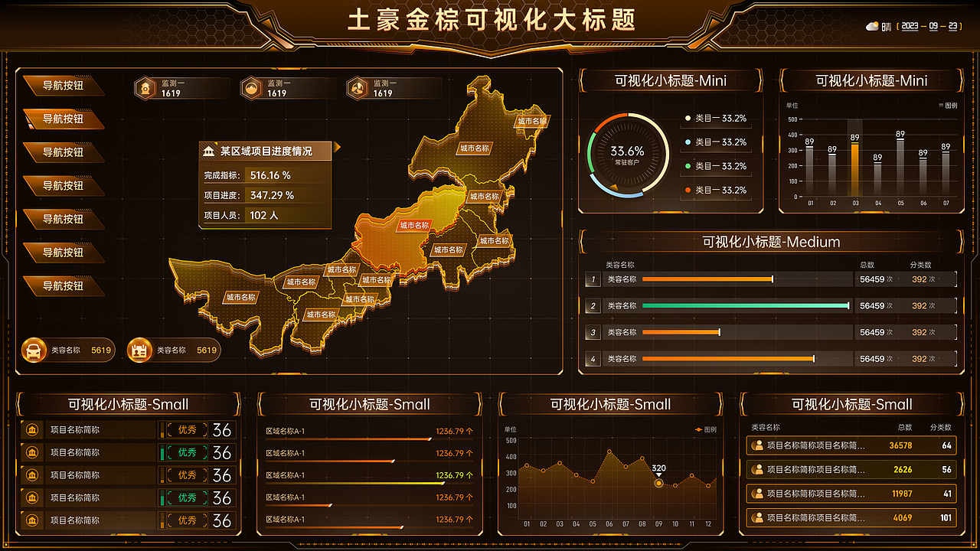Click the calendar icon beside the second 类容名称 5619

click(140, 350)
